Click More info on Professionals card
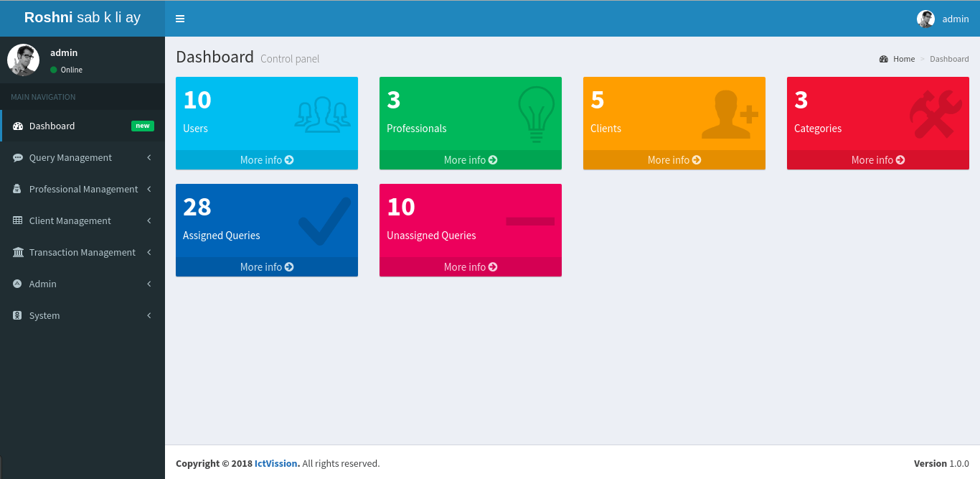This screenshot has width=980, height=479. 471,159
